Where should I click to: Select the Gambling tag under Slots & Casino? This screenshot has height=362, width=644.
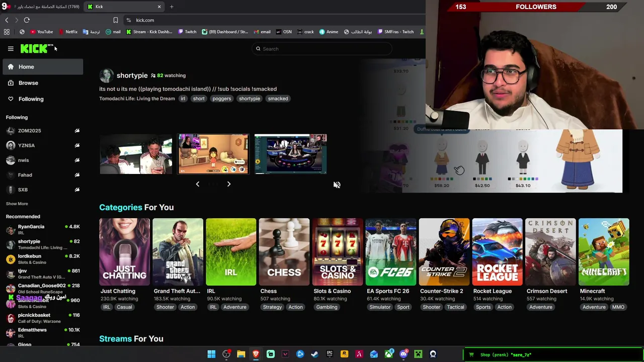pyautogui.click(x=327, y=307)
